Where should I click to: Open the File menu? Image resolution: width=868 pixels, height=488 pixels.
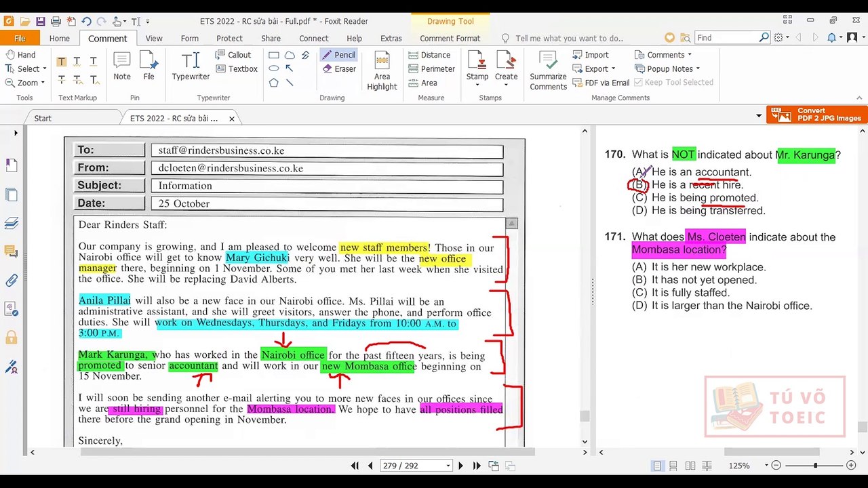pos(20,39)
